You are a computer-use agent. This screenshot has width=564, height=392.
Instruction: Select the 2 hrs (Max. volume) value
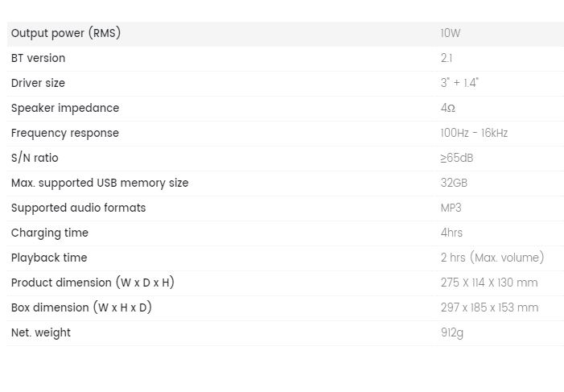click(x=492, y=258)
